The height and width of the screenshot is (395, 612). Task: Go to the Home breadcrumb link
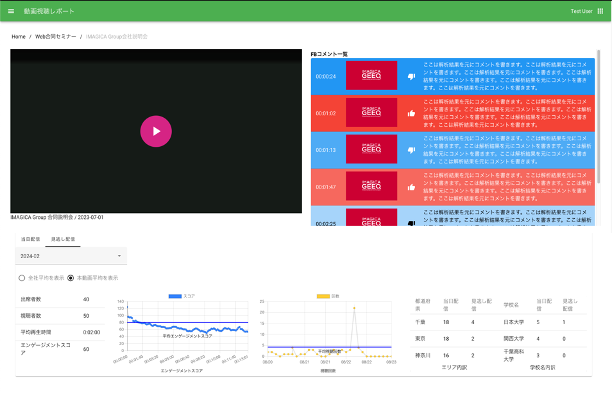[x=18, y=37]
